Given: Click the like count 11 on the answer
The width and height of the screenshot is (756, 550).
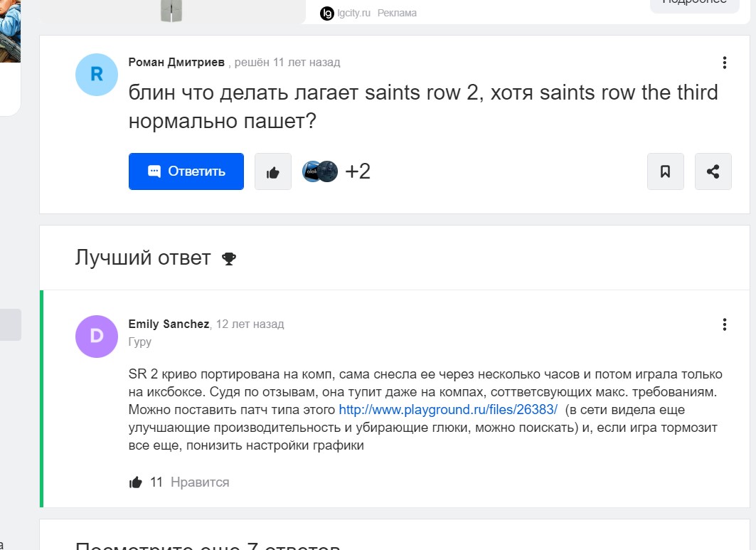Looking at the screenshot, I should pos(156,482).
